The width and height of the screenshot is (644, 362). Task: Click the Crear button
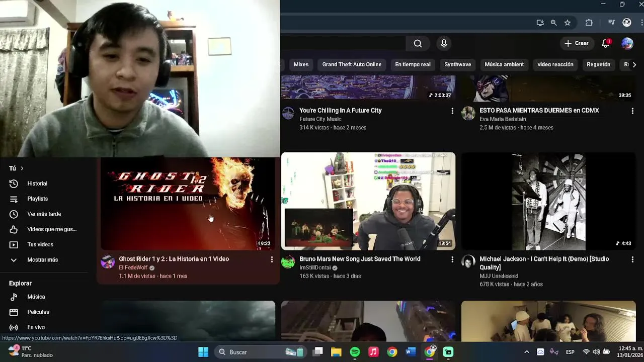tap(576, 43)
